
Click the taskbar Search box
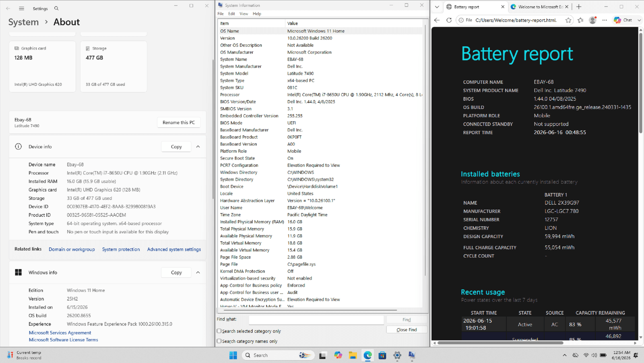[278, 355]
